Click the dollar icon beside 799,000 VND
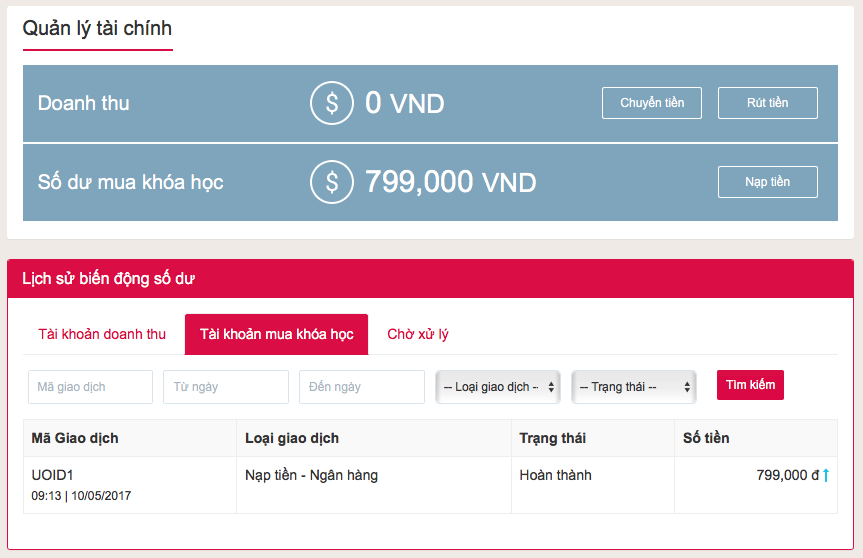 (x=331, y=182)
